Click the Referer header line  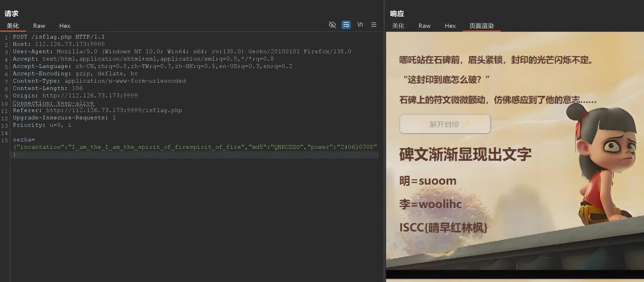(x=97, y=110)
